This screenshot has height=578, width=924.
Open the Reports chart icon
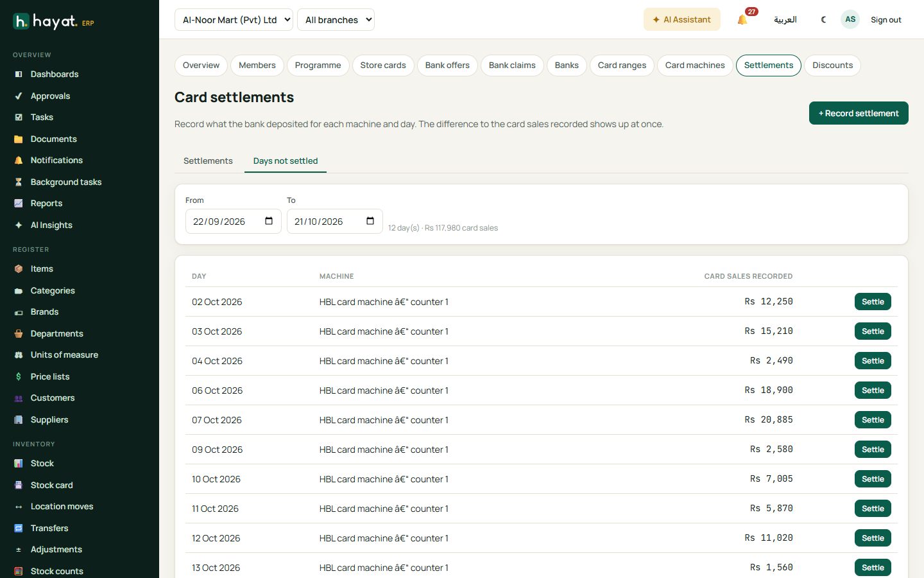19,204
